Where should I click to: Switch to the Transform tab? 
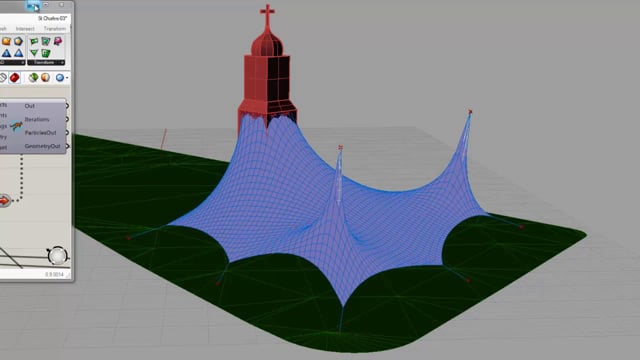click(55, 29)
